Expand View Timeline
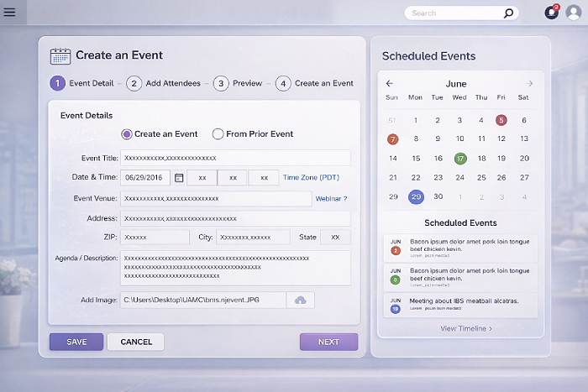Screen dimensions: 588x392 (x=466, y=328)
